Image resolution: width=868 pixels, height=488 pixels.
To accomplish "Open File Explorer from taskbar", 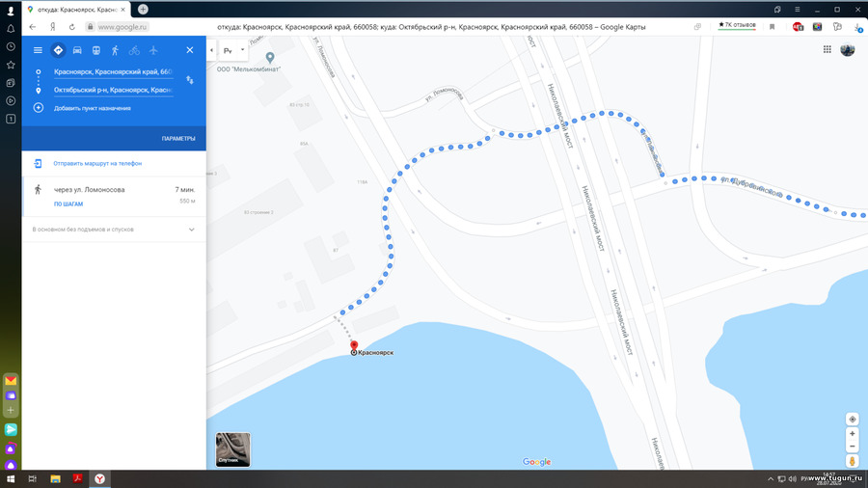I will [55, 479].
